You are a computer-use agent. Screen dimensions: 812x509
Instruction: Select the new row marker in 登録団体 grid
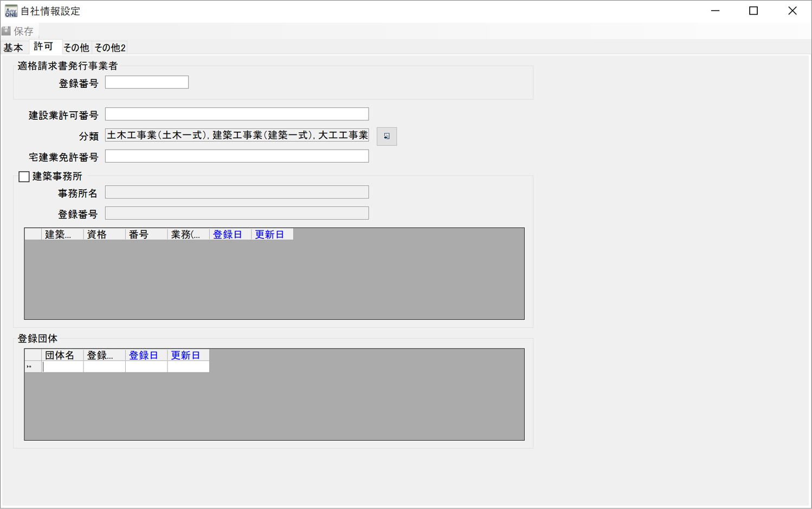[x=32, y=367]
